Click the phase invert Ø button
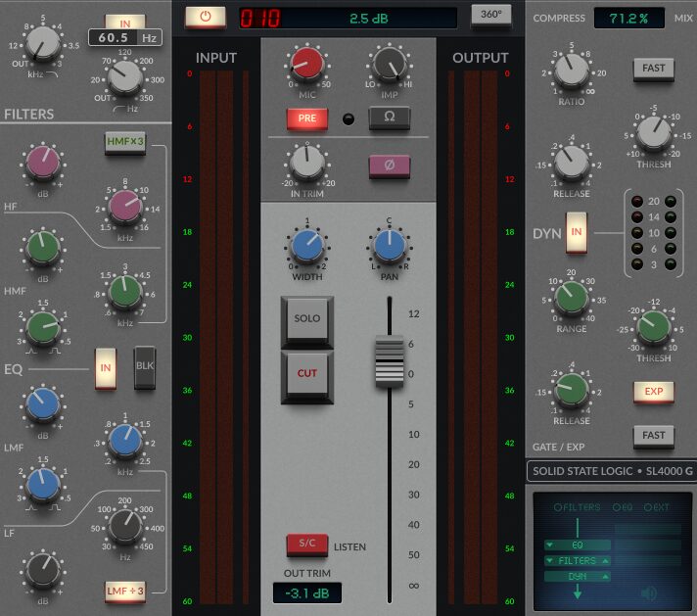Image resolution: width=697 pixels, height=616 pixels. 389,166
